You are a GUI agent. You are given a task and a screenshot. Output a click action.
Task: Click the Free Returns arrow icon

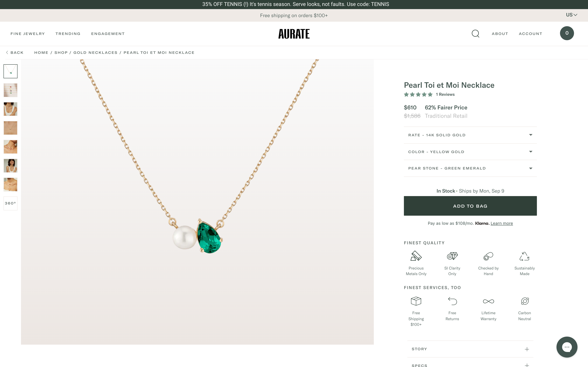452,301
